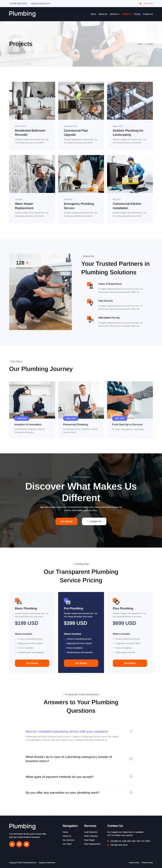This screenshot has height=868, width=162.
Task: Click the YouTube icon in footer
Action: coord(26,844)
